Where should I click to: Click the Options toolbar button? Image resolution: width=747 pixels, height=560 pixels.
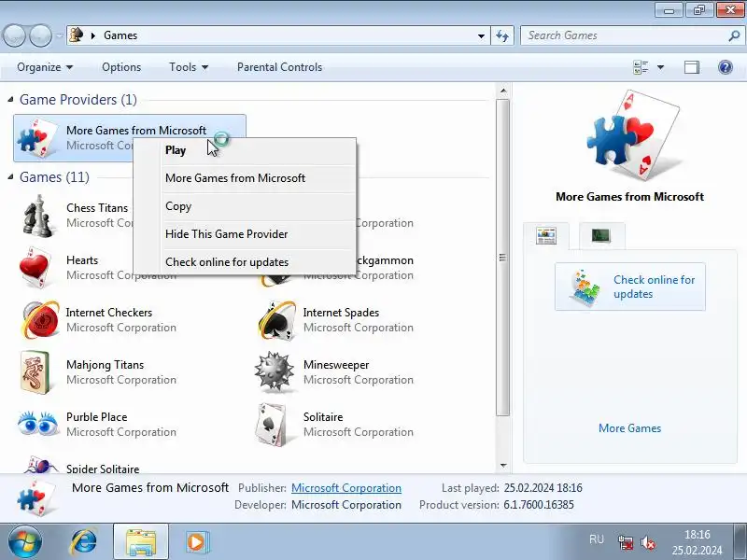[121, 67]
